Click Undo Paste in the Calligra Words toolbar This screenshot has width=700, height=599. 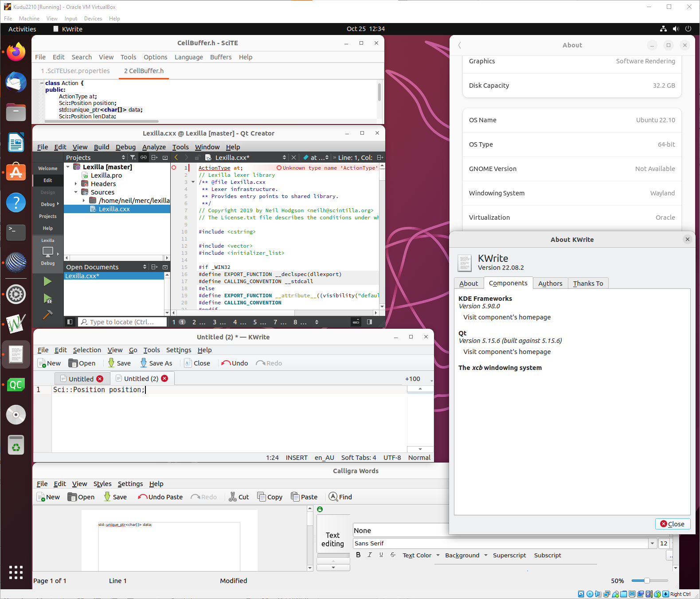160,497
